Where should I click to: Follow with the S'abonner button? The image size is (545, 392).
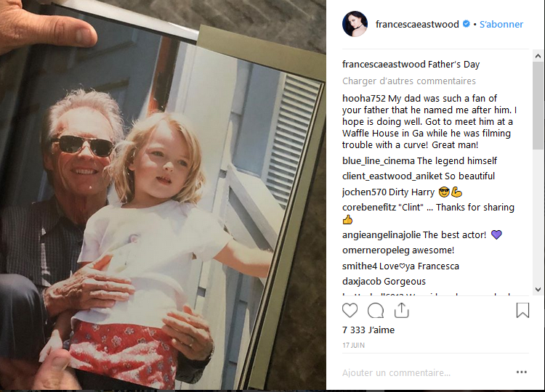point(501,24)
